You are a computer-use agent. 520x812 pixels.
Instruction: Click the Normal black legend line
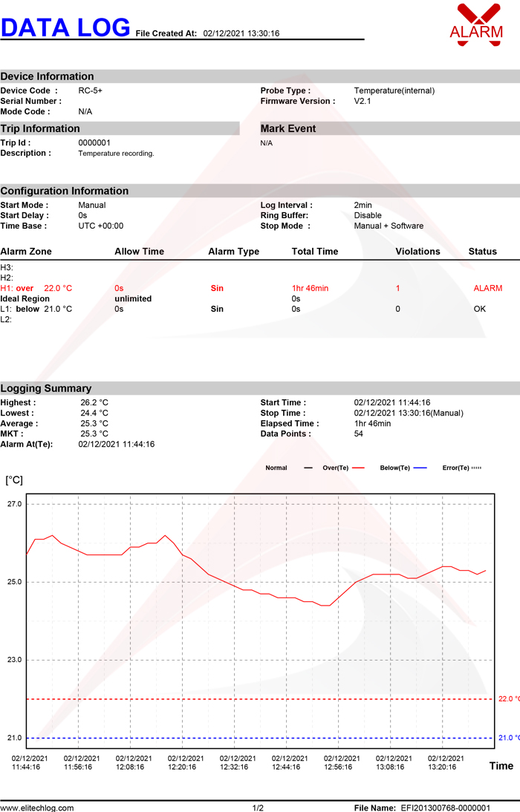click(x=308, y=468)
